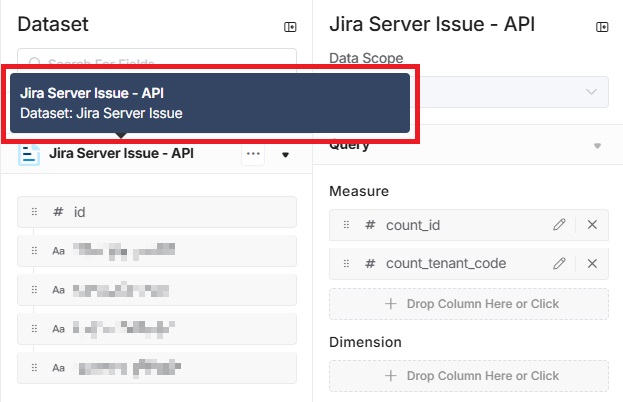This screenshot has height=402, width=623.
Task: Collapse the Query section
Action: (x=597, y=146)
